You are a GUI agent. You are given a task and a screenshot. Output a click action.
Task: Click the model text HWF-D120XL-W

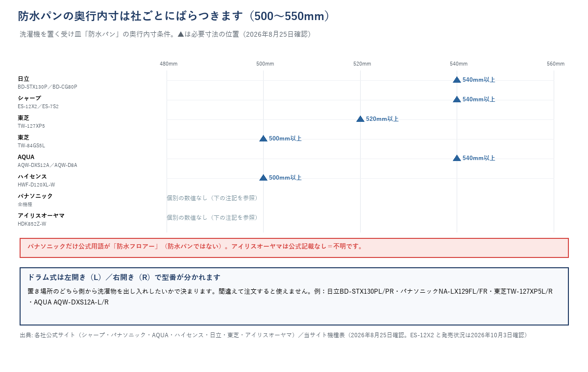[x=36, y=185]
